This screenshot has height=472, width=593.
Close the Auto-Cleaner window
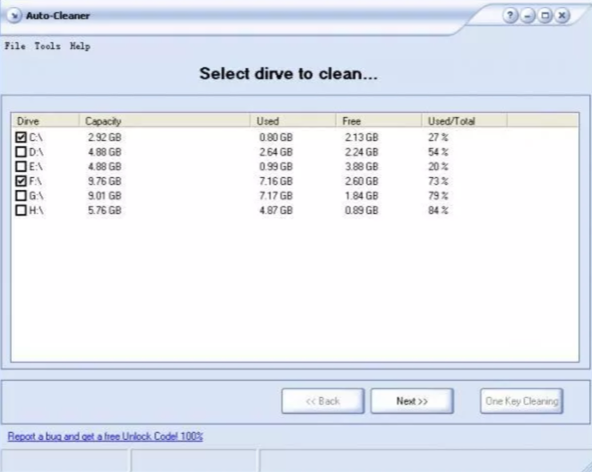coord(562,16)
